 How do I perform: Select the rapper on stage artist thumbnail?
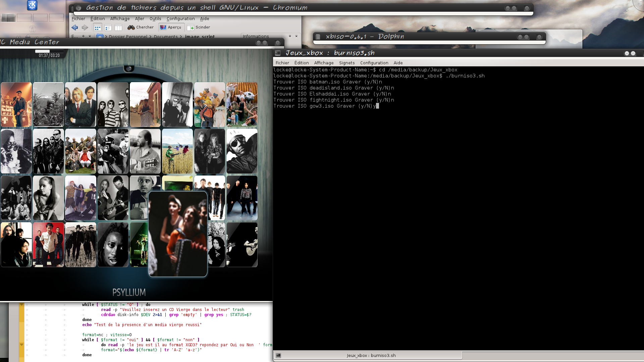pyautogui.click(x=16, y=105)
